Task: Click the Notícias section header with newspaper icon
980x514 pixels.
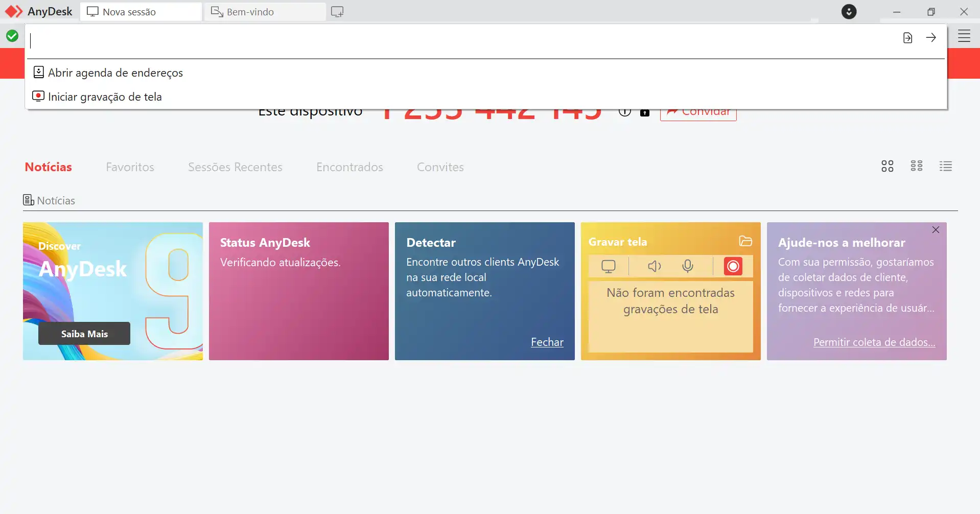Action: [49, 200]
